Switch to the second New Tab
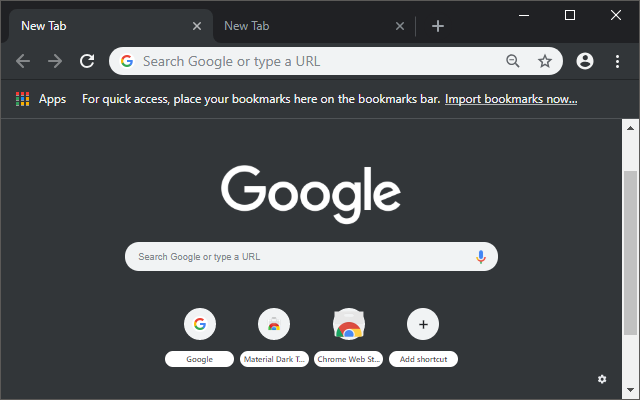The width and height of the screenshot is (640, 400). click(300, 26)
